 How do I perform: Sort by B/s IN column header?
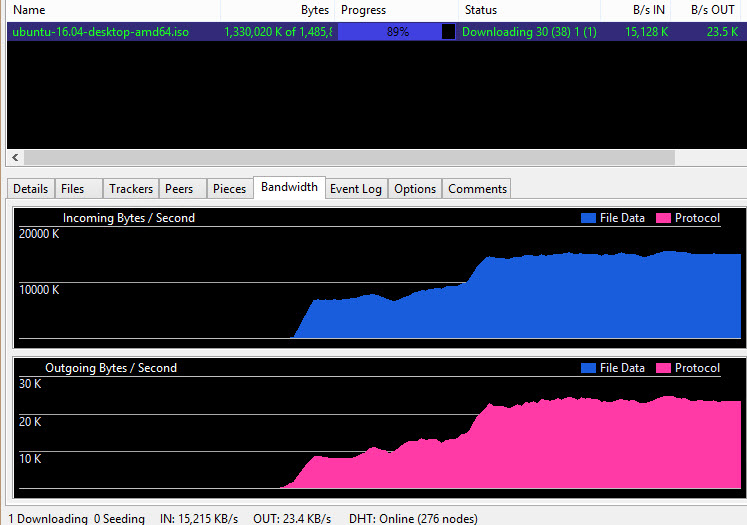(636, 10)
